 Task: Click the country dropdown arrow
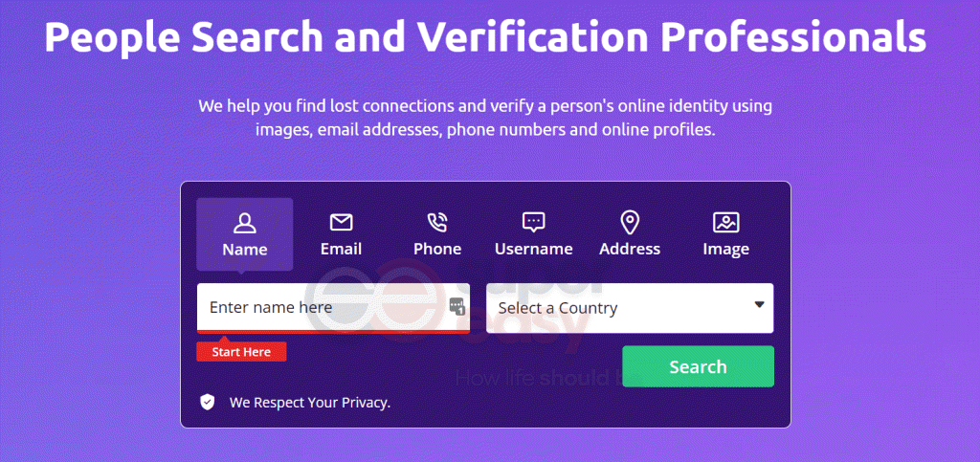(x=759, y=305)
